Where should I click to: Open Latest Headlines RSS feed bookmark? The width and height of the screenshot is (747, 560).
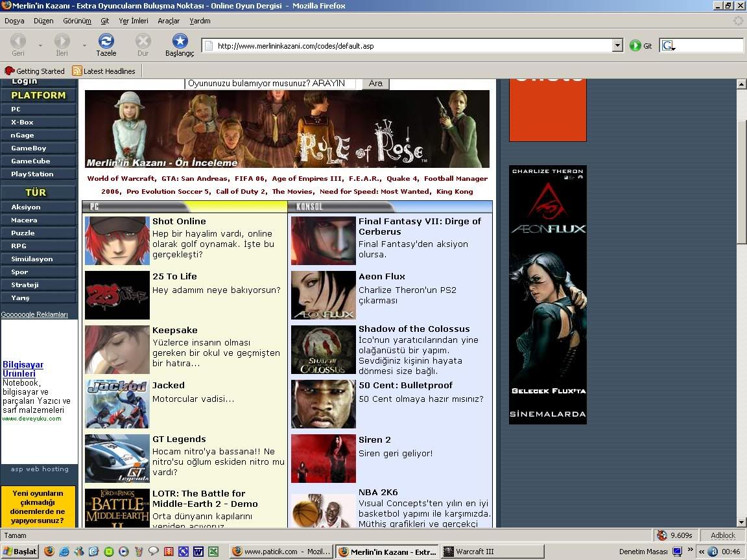pos(104,71)
